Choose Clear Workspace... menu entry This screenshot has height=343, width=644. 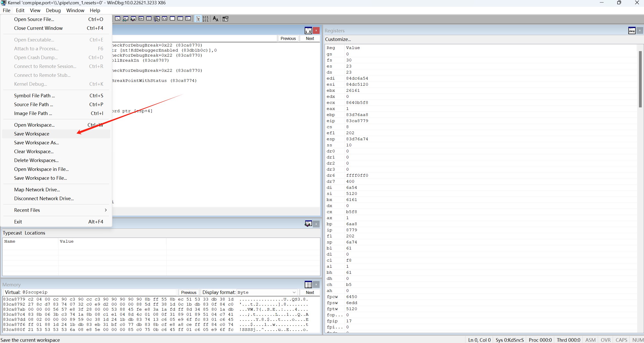[x=56, y=151]
